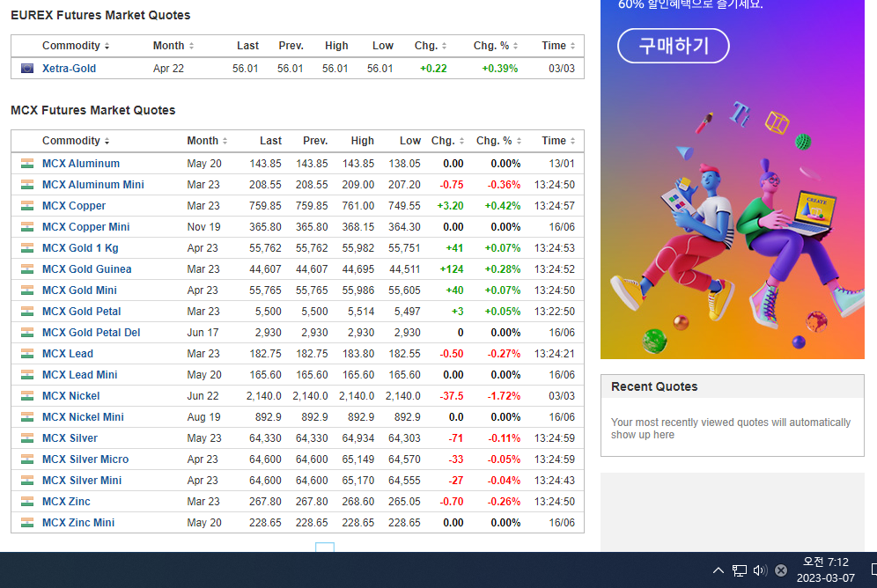Screen dimensions: 877x588
Task: Show hidden tray icons chevron in taskbar
Action: point(719,570)
